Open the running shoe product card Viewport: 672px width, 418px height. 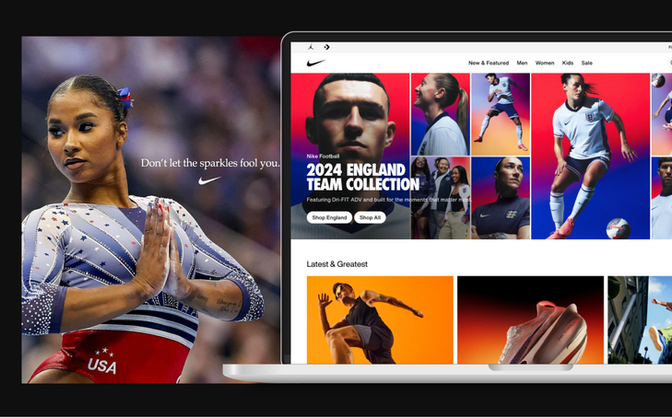tap(530, 320)
